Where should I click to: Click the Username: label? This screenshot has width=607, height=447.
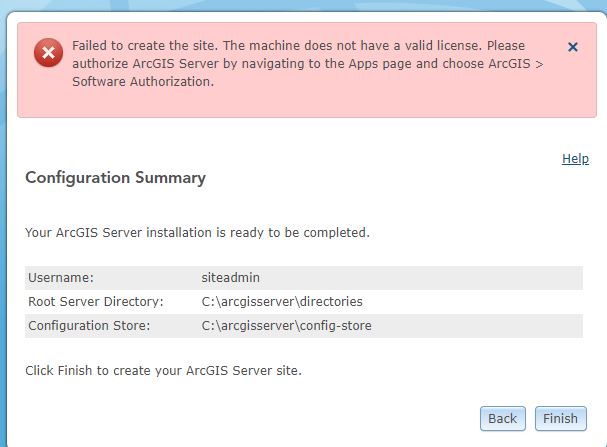pyautogui.click(x=61, y=277)
